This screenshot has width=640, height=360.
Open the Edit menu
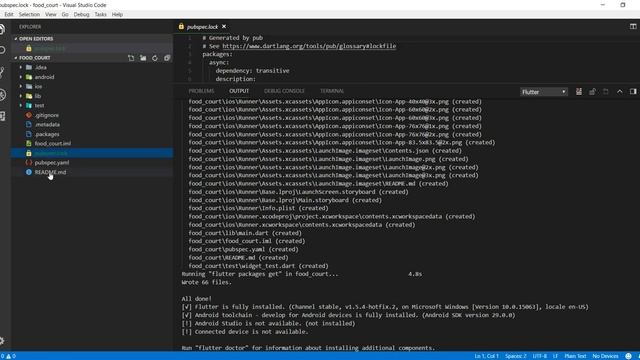coord(9,14)
